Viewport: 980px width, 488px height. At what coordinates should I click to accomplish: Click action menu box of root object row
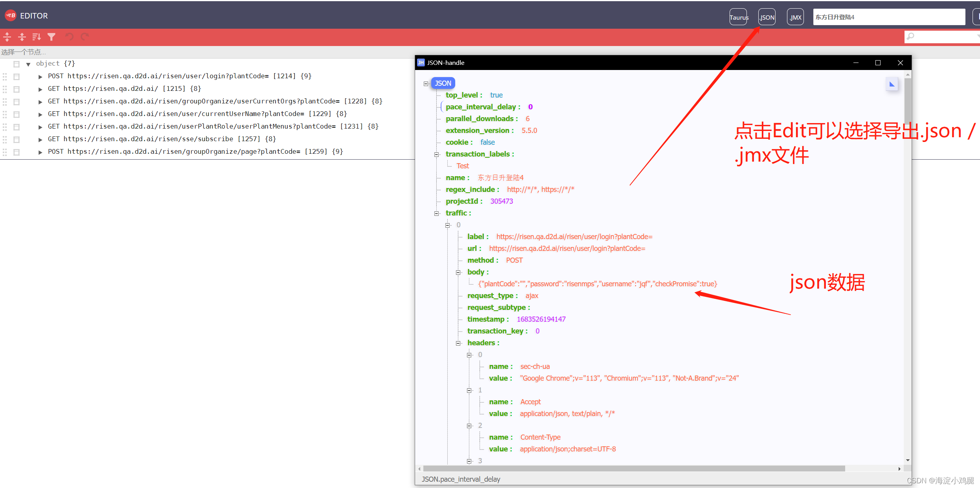tap(17, 64)
